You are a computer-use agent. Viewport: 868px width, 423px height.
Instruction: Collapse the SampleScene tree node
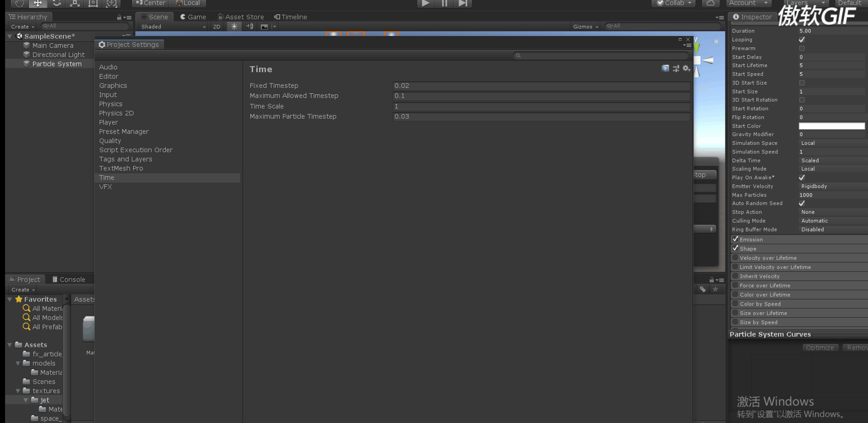coord(10,36)
